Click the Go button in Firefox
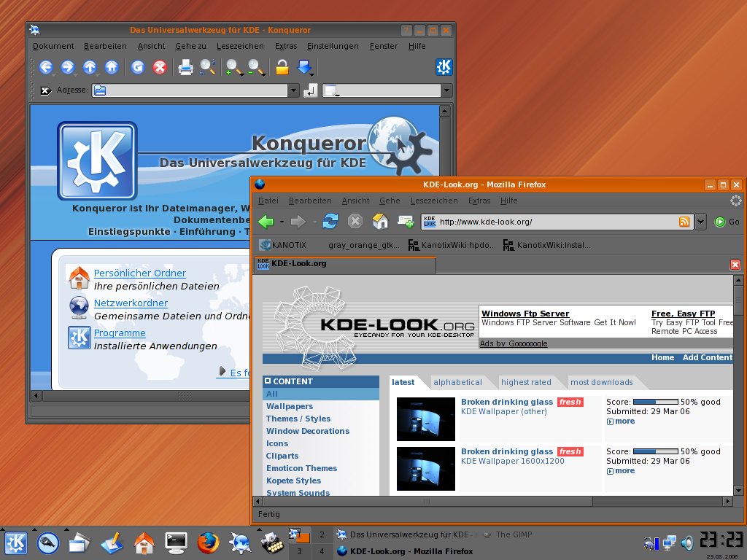 click(727, 222)
